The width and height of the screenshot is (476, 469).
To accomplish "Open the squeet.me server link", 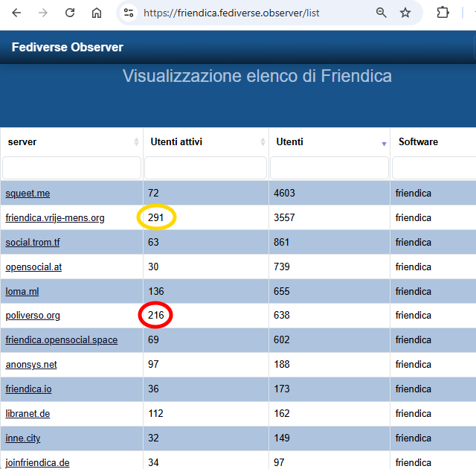I will 28,194.
